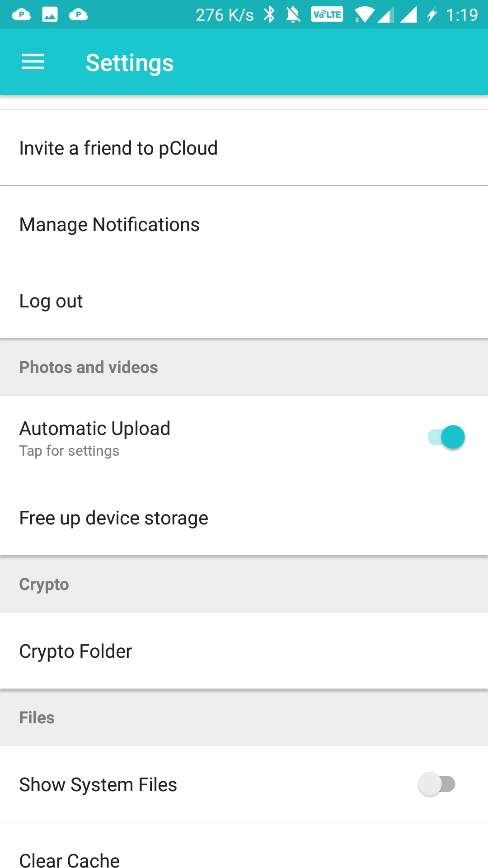
Task: Tap the Bluetooth status icon
Action: 269,15
